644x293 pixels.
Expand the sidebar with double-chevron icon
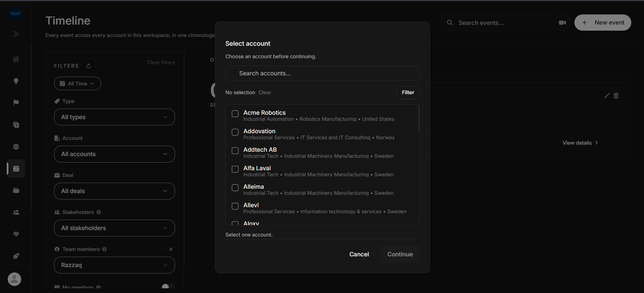16,34
